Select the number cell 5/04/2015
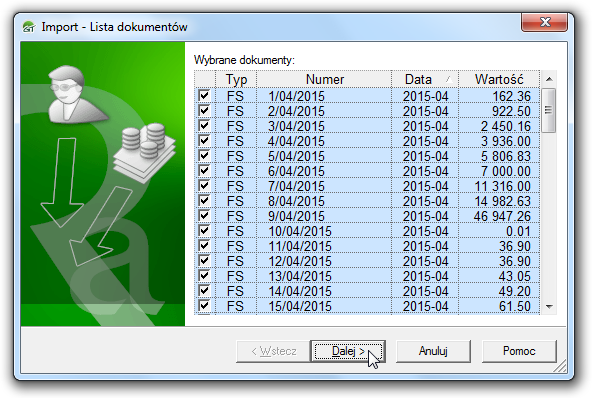This screenshot has height=398, width=592. pyautogui.click(x=324, y=156)
